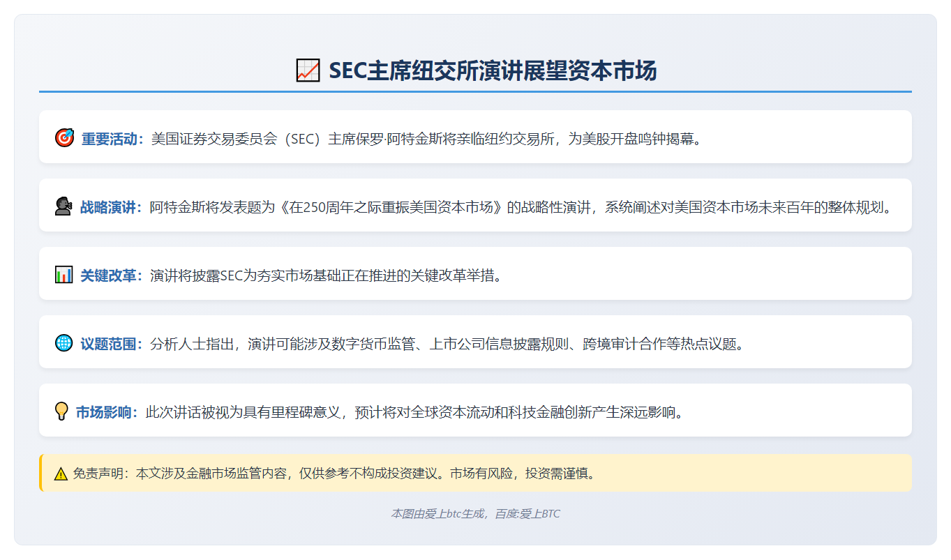This screenshot has height=560, width=951.
Task: Click the title SEC主席纽交所演讲展望资本市场
Action: point(495,69)
